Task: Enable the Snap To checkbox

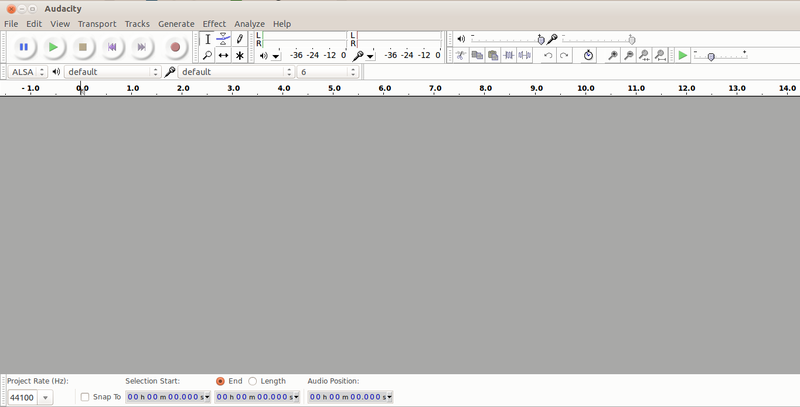Action: [x=85, y=397]
